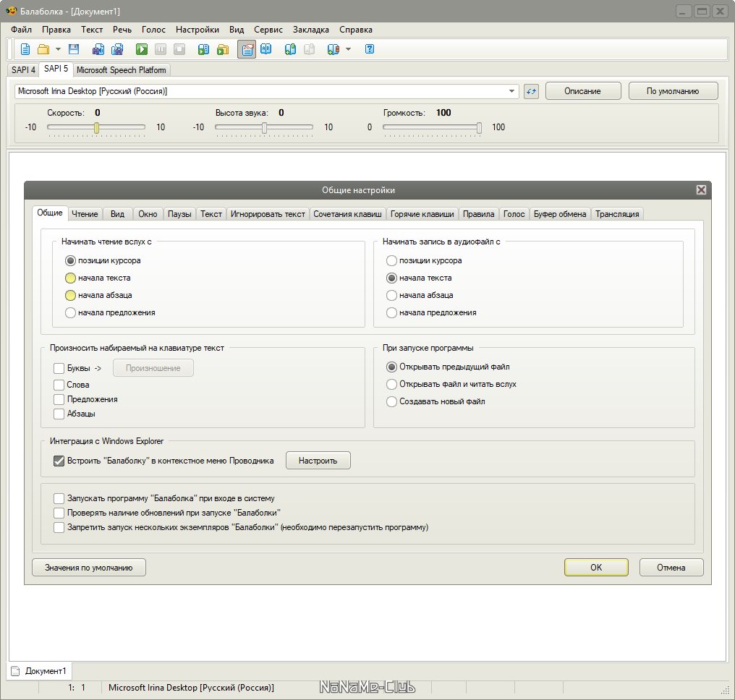Switch to the SAPI 4 tab
735x700 pixels.
tap(23, 70)
